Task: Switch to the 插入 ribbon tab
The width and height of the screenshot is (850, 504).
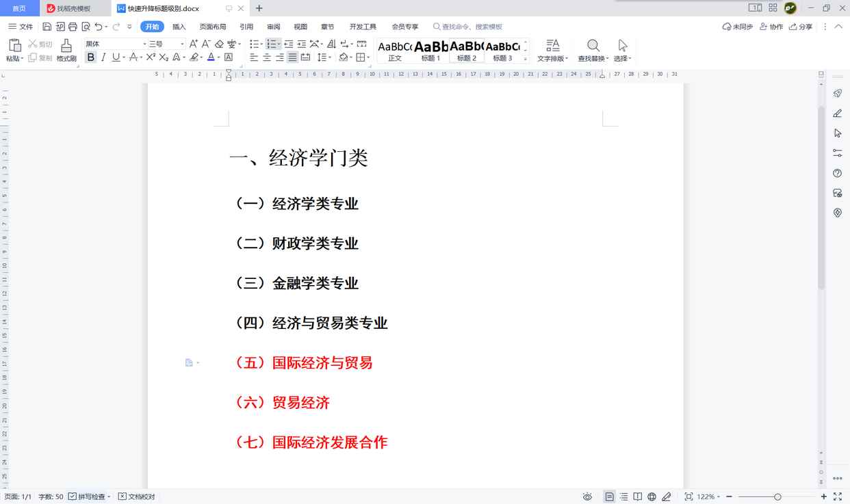Action: [x=179, y=26]
